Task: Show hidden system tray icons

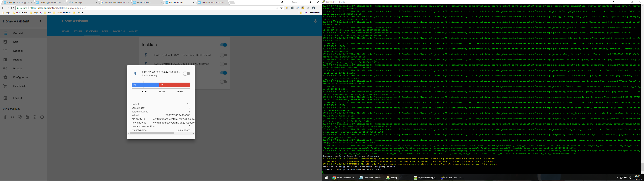Action: pos(617,178)
